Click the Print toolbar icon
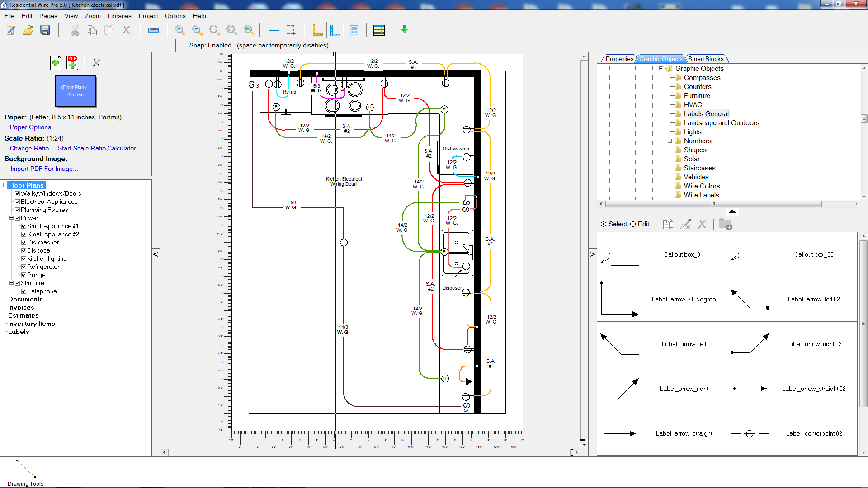Screen dimensions: 868x488 coord(153,30)
